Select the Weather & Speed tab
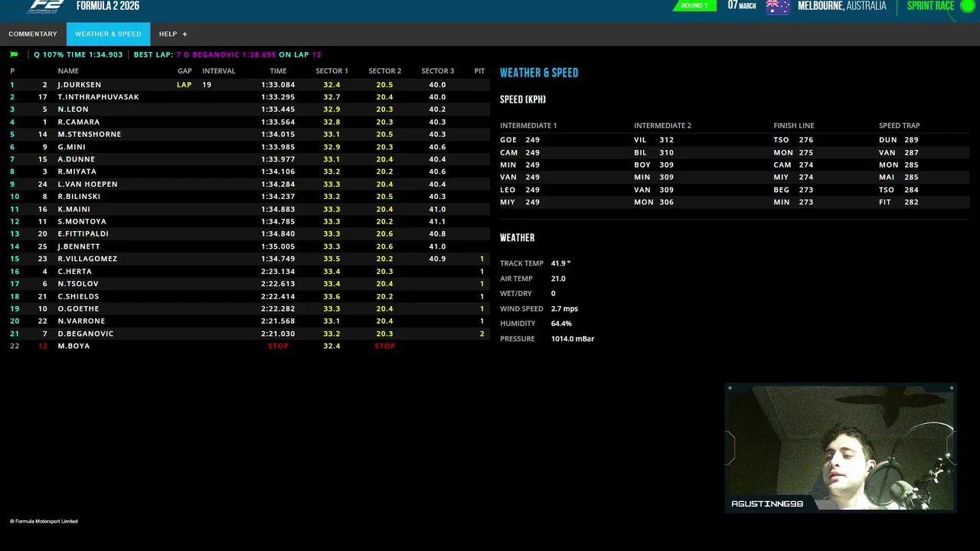This screenshot has height=551, width=980. click(108, 34)
